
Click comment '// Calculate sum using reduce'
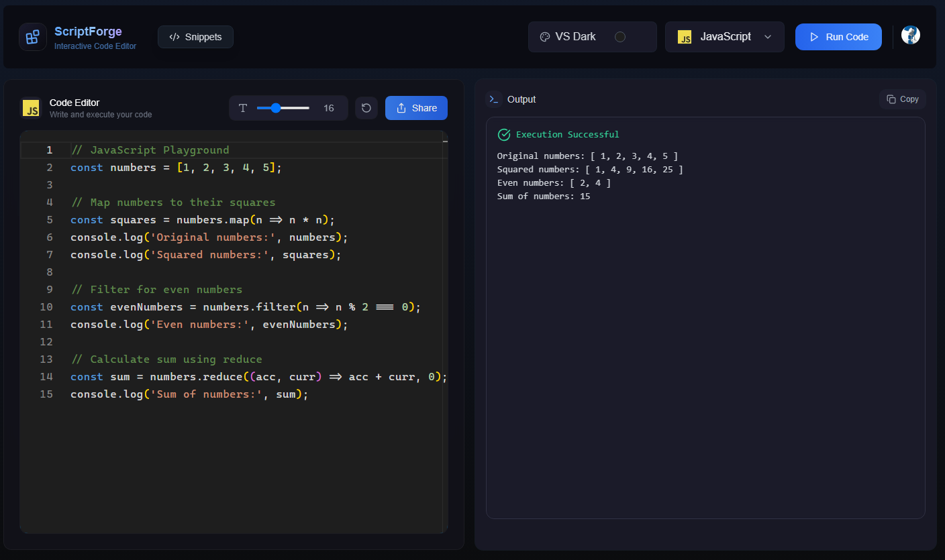[166, 359]
